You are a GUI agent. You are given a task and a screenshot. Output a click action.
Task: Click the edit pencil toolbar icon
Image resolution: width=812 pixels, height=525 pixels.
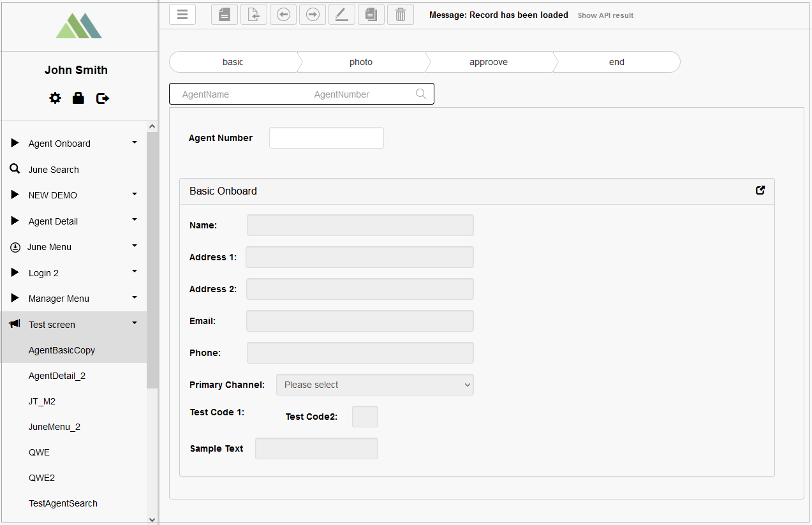(x=342, y=14)
